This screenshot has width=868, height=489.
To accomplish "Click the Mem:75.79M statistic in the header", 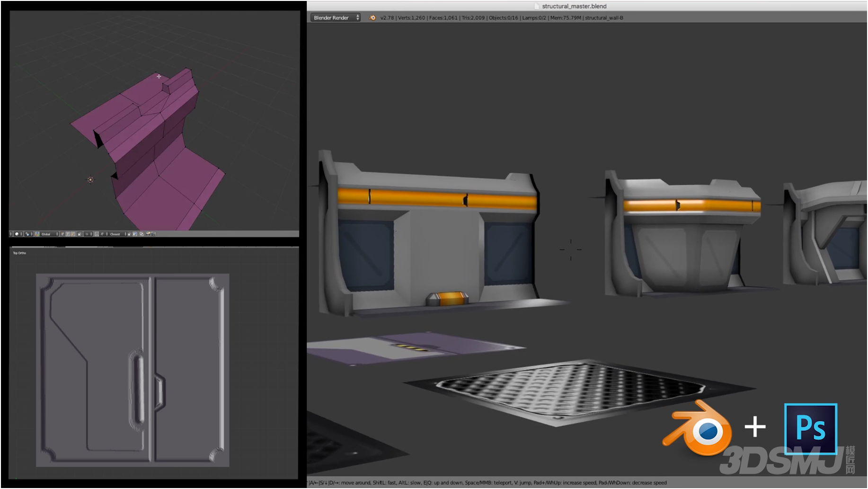I will [x=566, y=18].
